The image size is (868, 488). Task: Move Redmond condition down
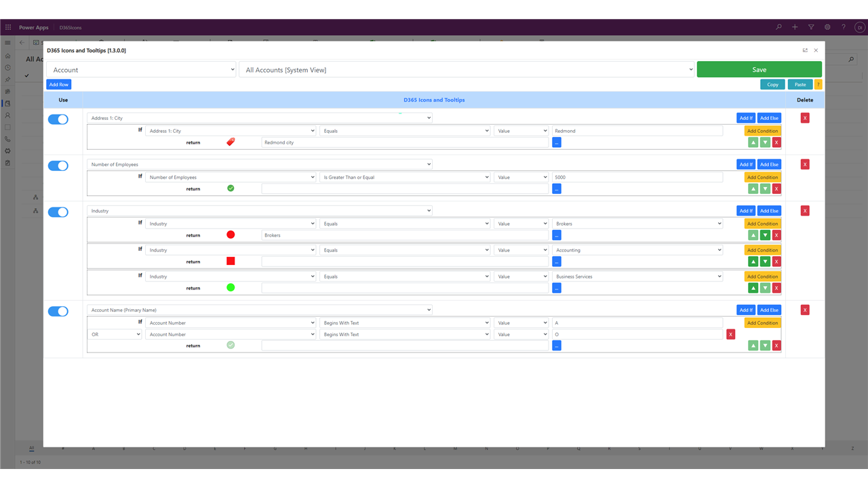pyautogui.click(x=765, y=142)
